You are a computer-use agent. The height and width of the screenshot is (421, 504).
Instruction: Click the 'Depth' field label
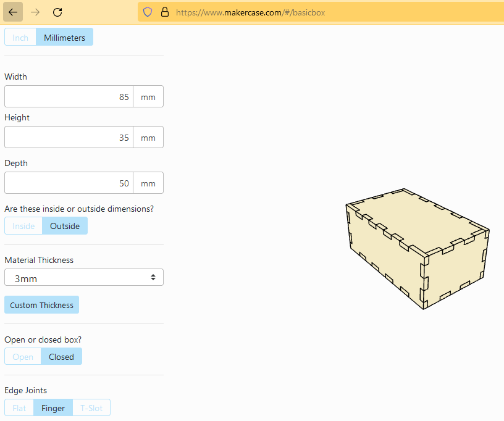point(16,163)
